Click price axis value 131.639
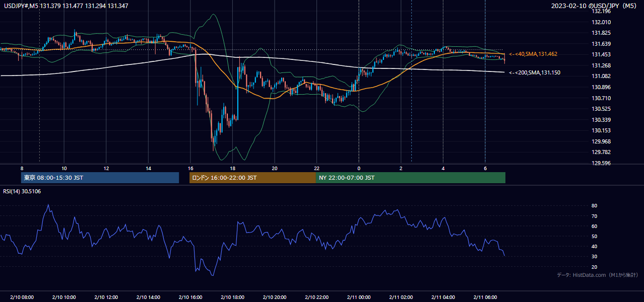The width and height of the screenshot is (644, 302). point(601,44)
